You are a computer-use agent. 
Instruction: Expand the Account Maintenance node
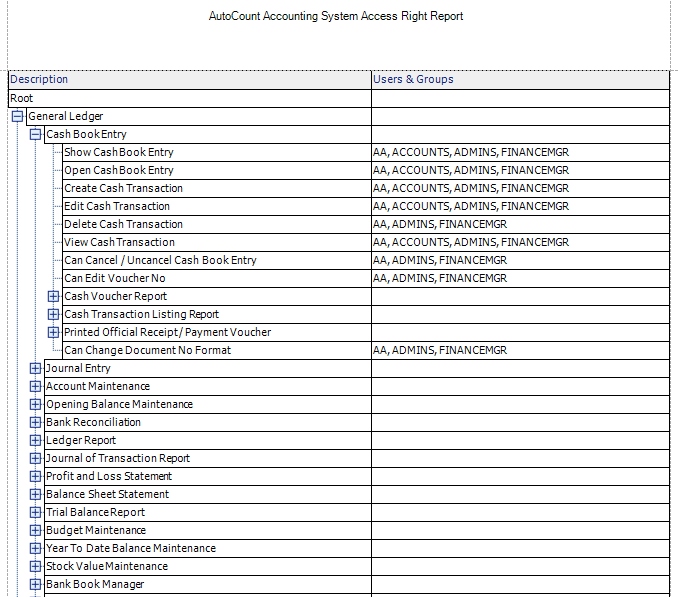point(35,386)
